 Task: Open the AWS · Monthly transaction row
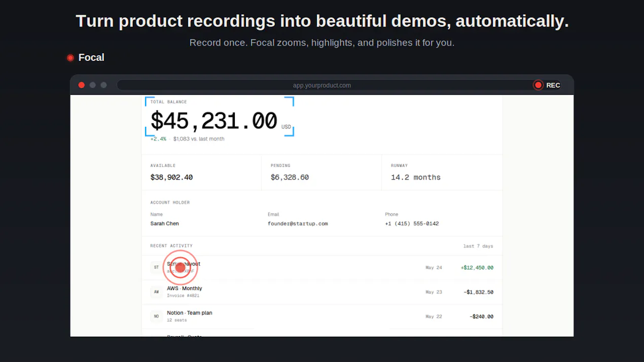pos(322,292)
